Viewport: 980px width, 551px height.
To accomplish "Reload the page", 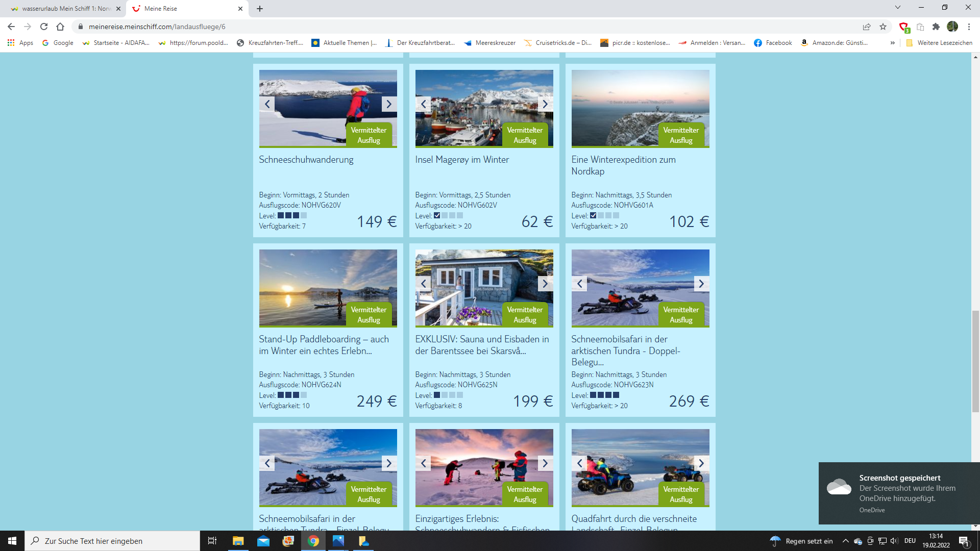I will click(44, 27).
